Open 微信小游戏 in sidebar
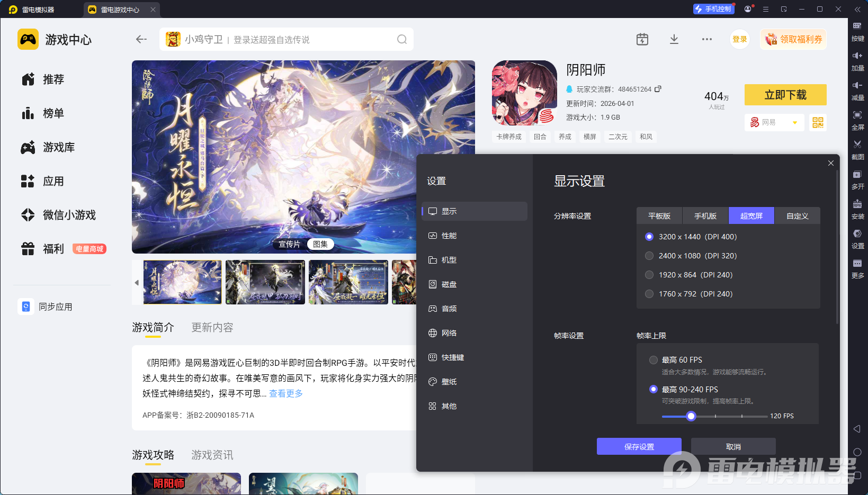This screenshot has width=868, height=495. click(58, 215)
